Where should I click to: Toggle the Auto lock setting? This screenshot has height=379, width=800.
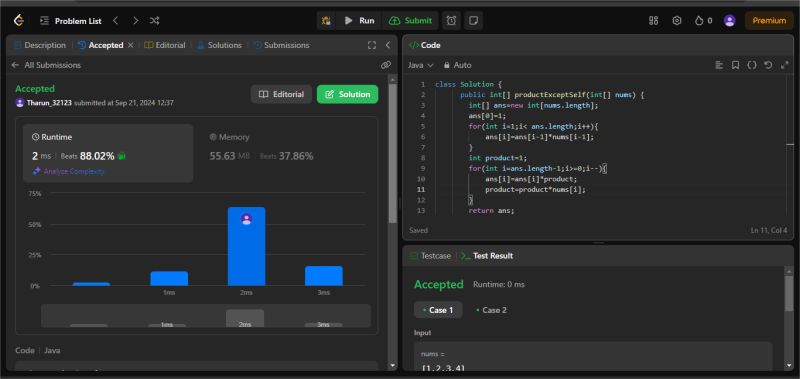(458, 65)
